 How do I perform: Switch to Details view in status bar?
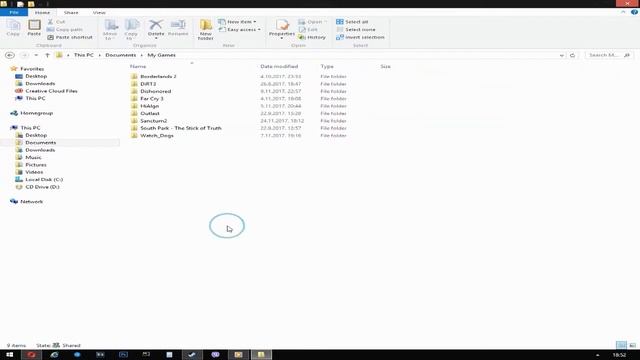tap(621, 345)
